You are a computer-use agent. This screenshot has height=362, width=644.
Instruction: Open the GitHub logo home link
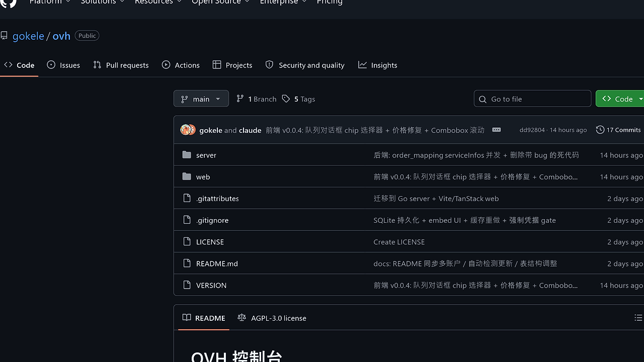pyautogui.click(x=8, y=2)
